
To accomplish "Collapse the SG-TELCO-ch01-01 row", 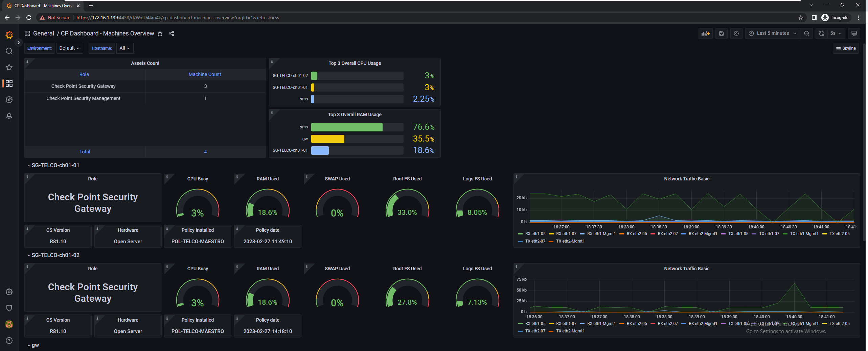I will pos(53,166).
